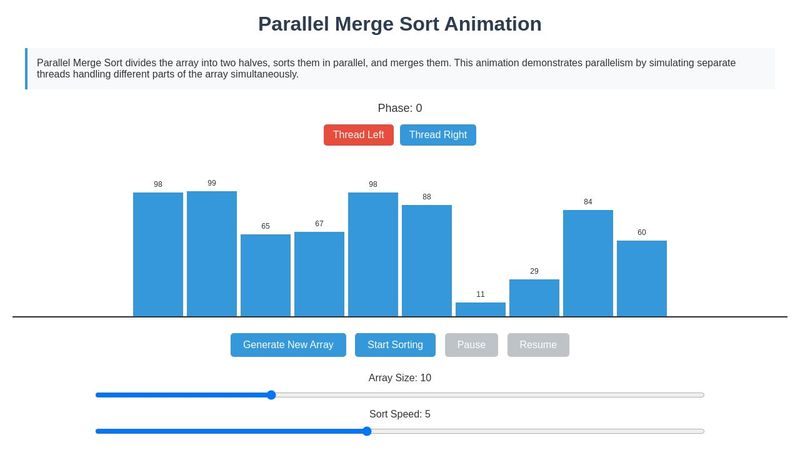This screenshot has width=800, height=450.
Task: Select the bar with value 67
Action: coord(319,274)
